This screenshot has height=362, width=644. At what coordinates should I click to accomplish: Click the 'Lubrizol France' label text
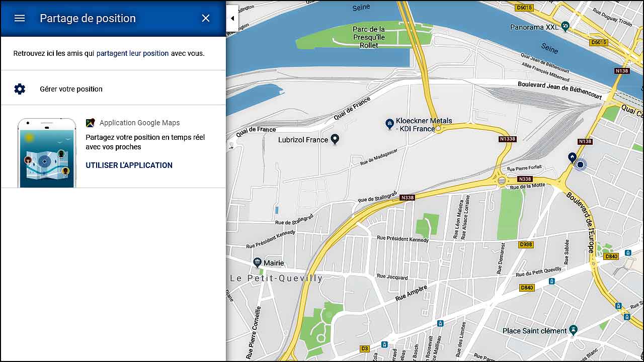pyautogui.click(x=303, y=140)
